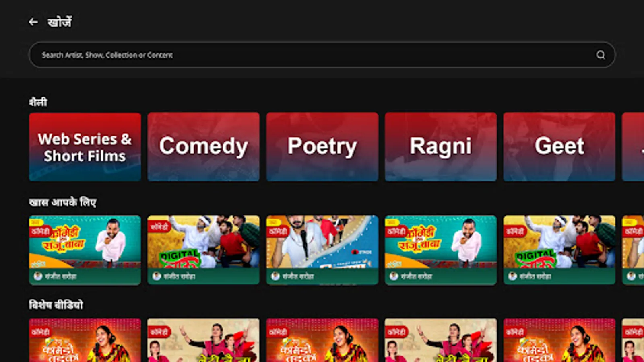Focus the Search Artist, Show, Collection field
Image resolution: width=644 pixels, height=362 pixels.
[x=322, y=55]
